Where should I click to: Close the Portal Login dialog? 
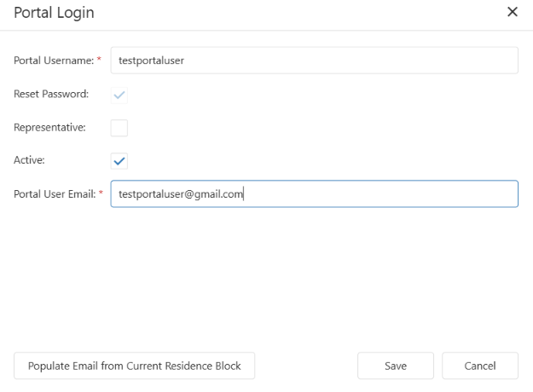[x=513, y=12]
